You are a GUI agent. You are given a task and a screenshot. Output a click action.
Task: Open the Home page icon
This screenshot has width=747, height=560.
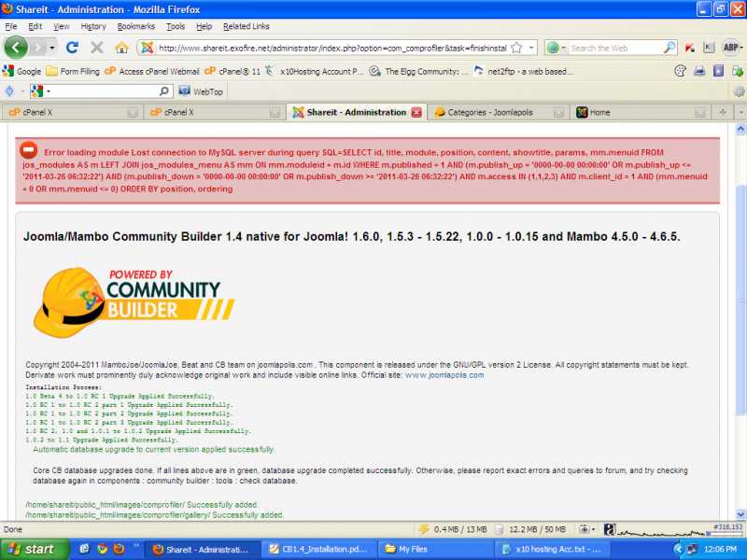[122, 48]
